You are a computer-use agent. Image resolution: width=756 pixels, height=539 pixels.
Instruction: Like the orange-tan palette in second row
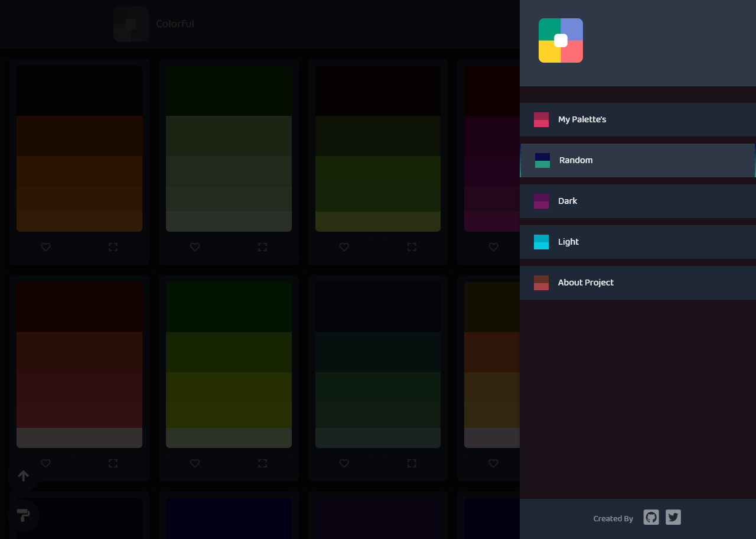point(493,463)
